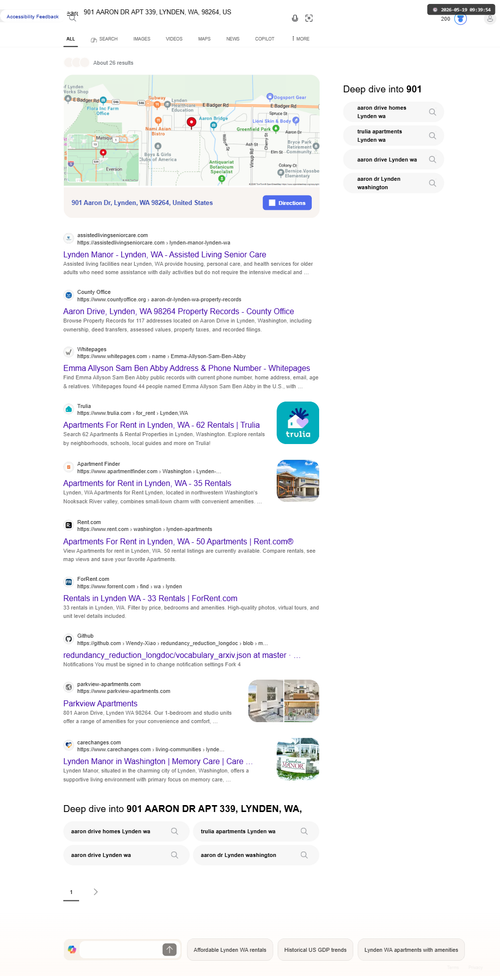The width and height of the screenshot is (500, 976).
Task: Click the parkview-apartments.com globe favicon
Action: click(x=68, y=687)
